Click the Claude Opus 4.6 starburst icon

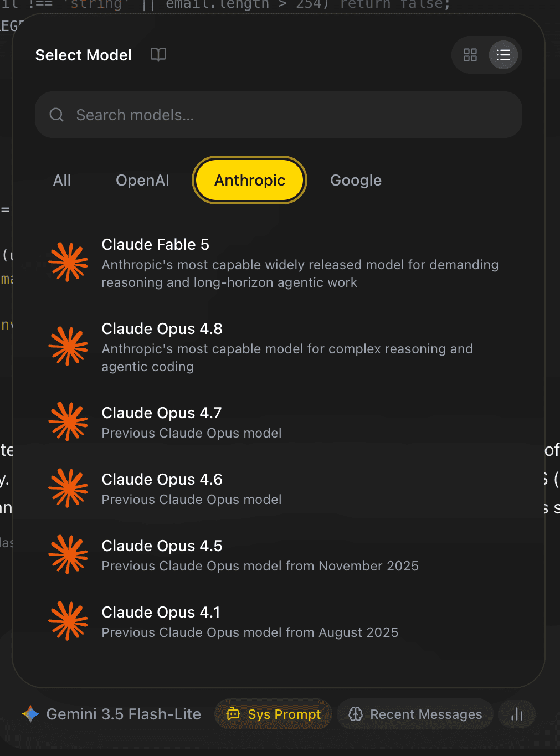[x=68, y=488]
